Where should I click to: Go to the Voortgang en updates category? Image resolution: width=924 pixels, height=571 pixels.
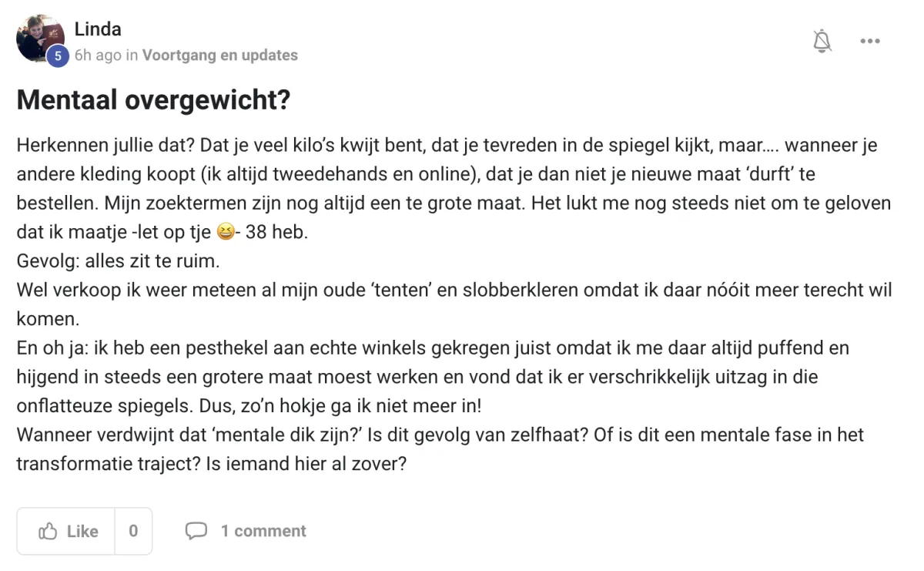click(x=220, y=55)
